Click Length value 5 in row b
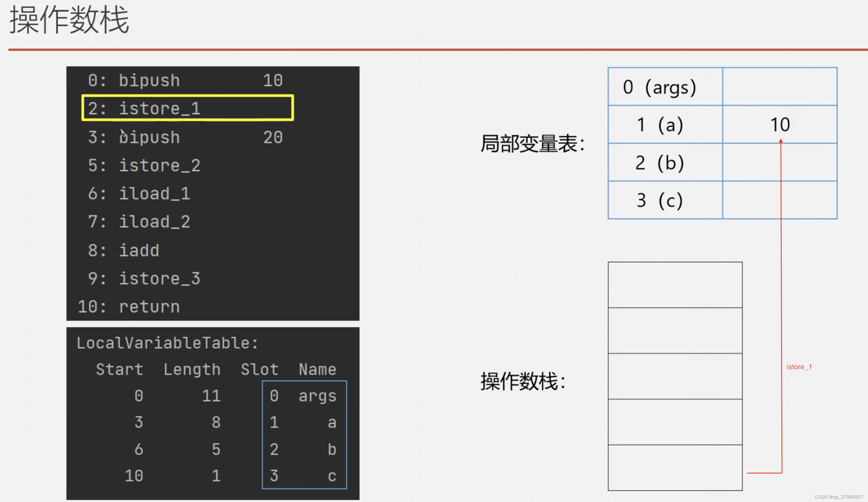Viewport: 868px width, 502px height. coord(216,449)
